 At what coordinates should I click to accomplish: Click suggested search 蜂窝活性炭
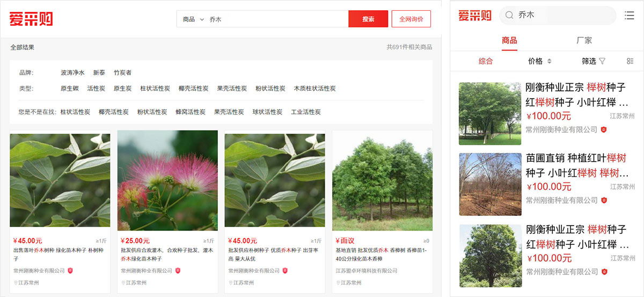pos(191,112)
